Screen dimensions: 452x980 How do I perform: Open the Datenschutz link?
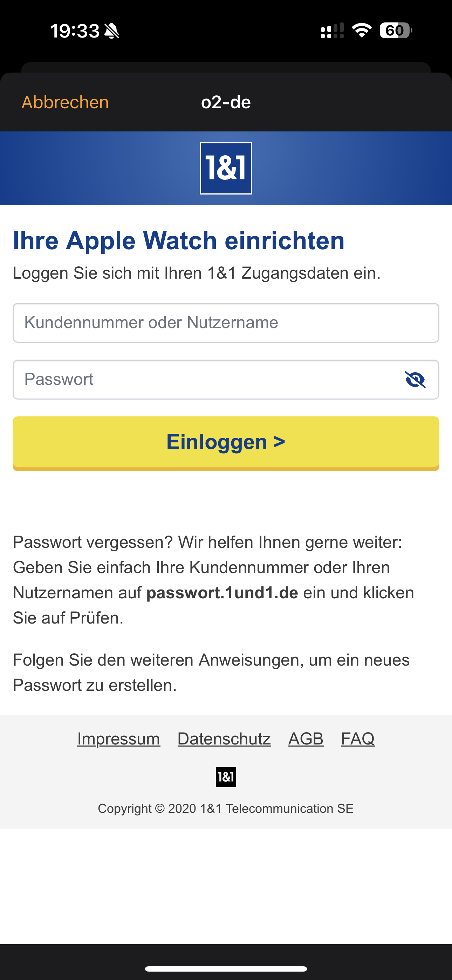click(224, 739)
